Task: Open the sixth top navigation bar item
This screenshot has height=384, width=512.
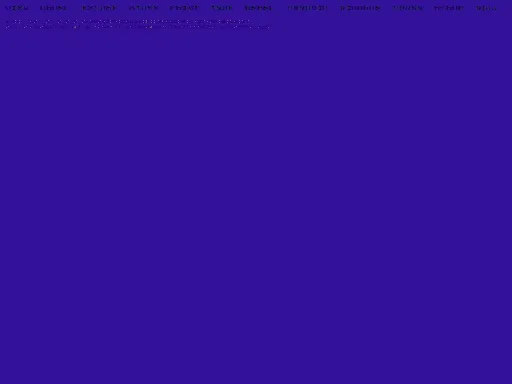Action: [222, 8]
